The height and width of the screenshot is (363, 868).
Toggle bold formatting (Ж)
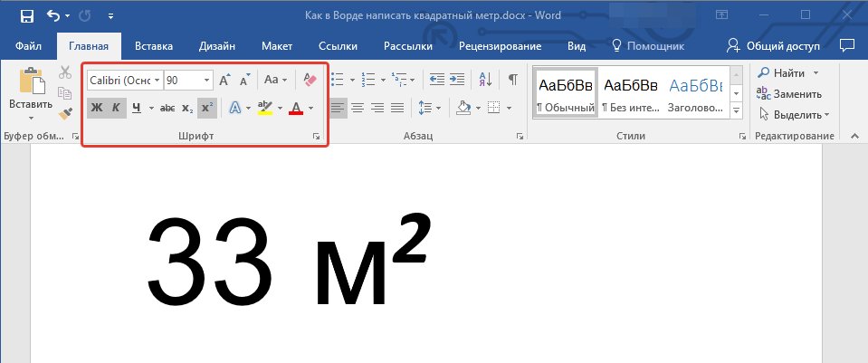click(x=96, y=109)
